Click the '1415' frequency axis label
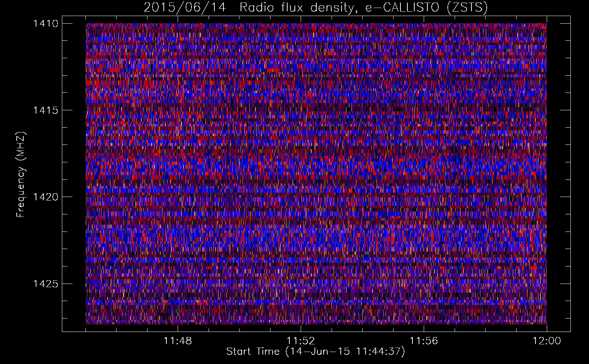 coord(46,110)
